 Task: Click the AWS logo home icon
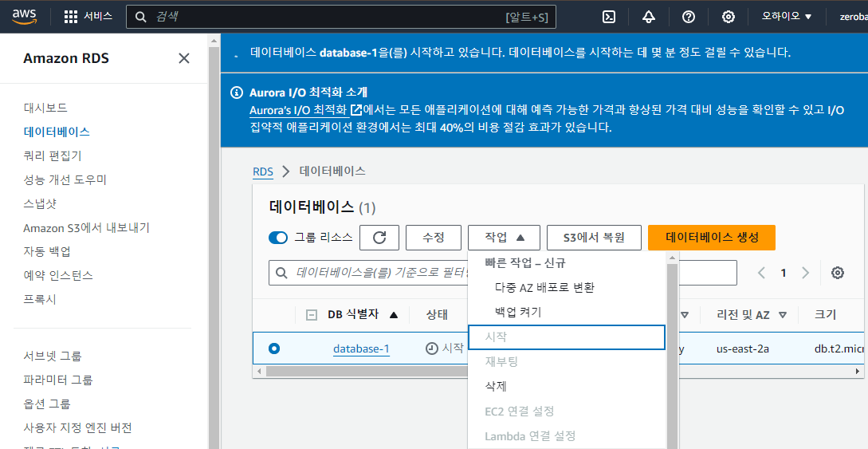point(24,17)
